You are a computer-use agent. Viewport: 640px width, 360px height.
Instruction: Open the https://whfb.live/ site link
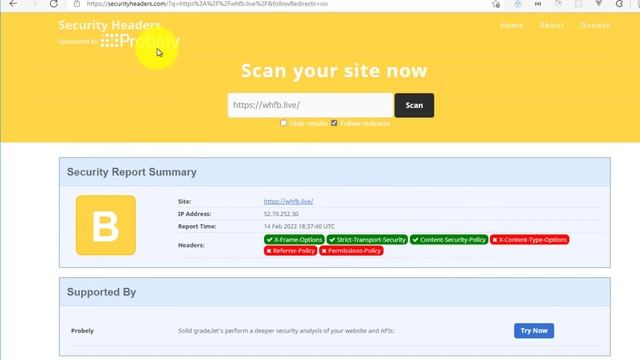pos(288,202)
